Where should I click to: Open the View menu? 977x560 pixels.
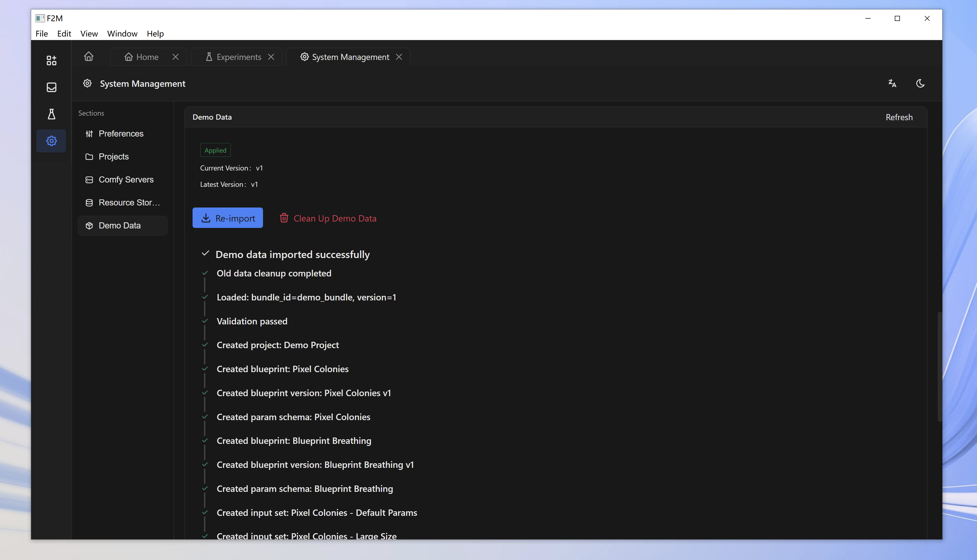(x=89, y=34)
